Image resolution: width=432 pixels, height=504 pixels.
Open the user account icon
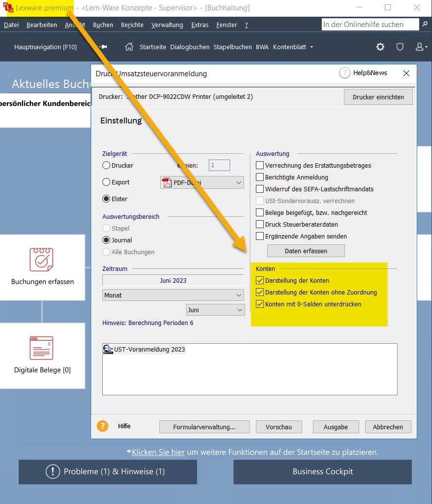[x=420, y=47]
